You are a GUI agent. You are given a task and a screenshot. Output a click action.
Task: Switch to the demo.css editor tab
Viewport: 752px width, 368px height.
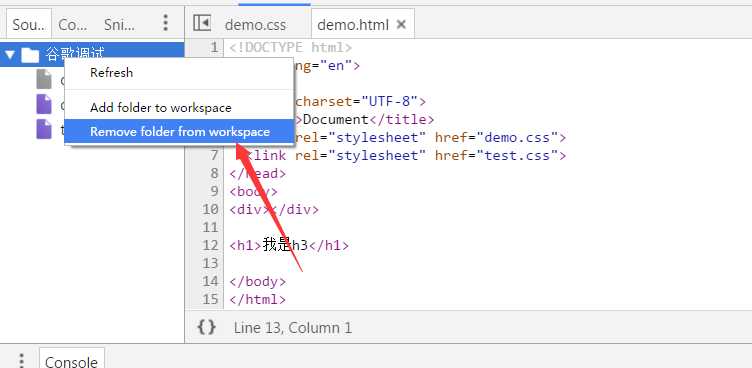click(x=255, y=24)
